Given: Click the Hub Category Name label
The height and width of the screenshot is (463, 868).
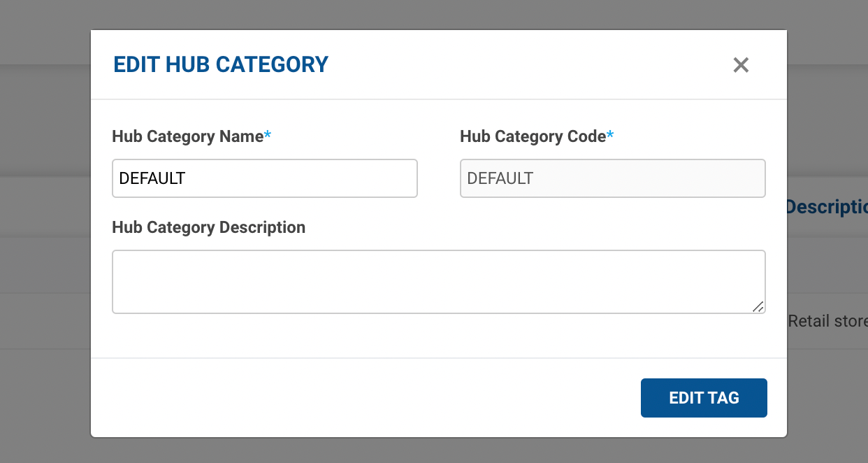Looking at the screenshot, I should (187, 136).
